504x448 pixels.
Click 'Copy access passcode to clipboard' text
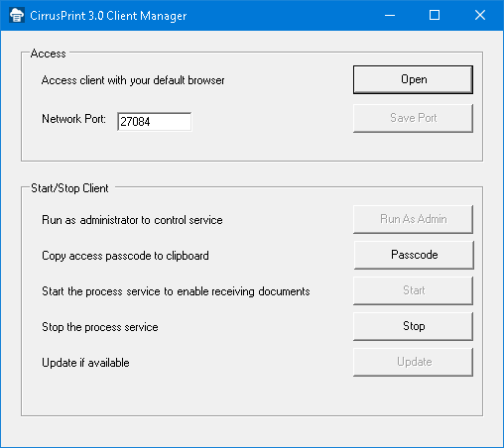pyautogui.click(x=125, y=256)
